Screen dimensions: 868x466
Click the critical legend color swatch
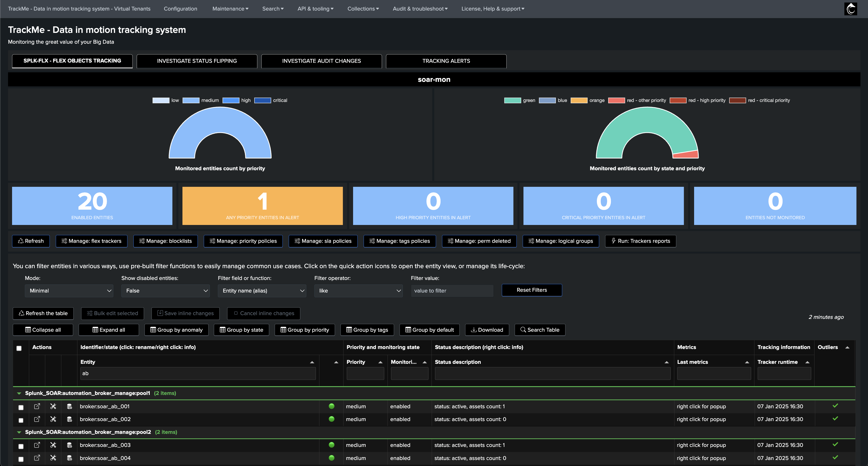pyautogui.click(x=263, y=100)
